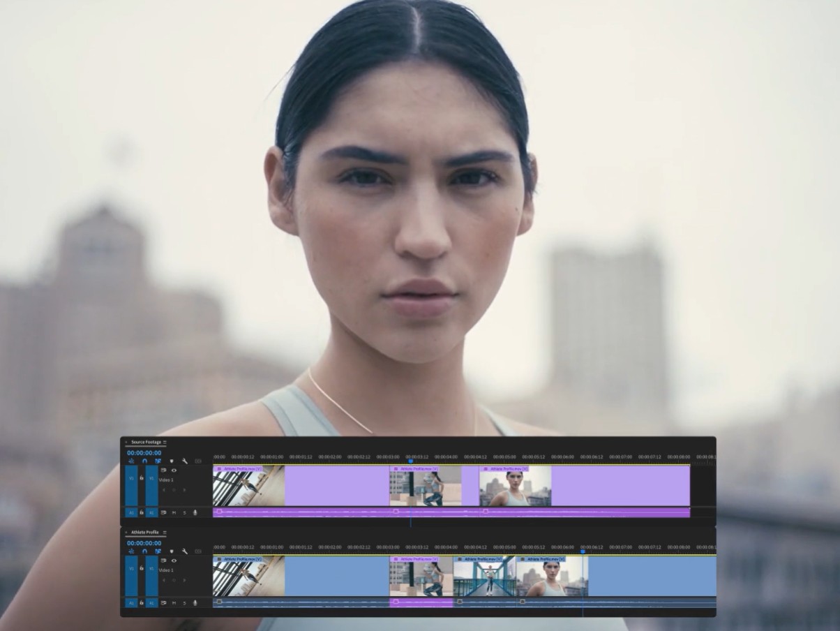Hide Video 1 output with eye in Source Footage

174,470
